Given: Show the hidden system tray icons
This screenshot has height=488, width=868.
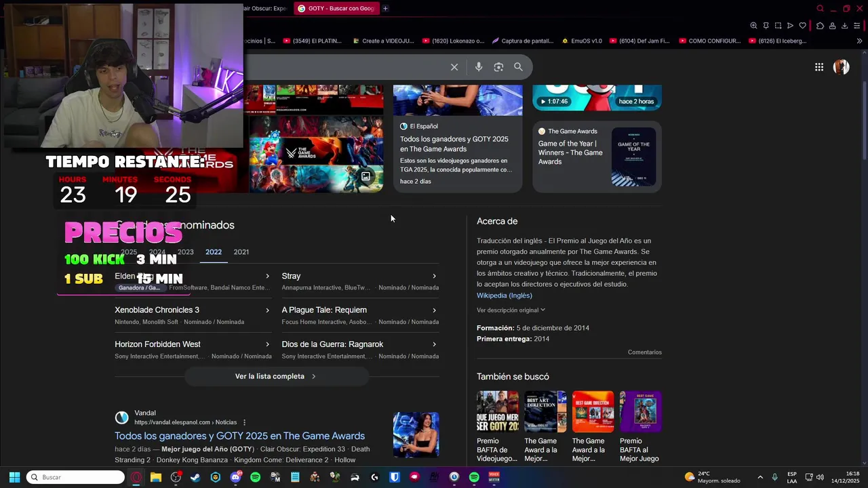Looking at the screenshot, I should [760, 477].
